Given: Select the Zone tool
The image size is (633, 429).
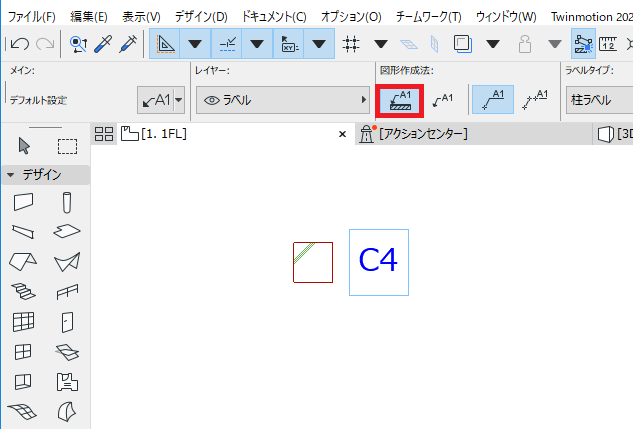Looking at the screenshot, I should click(67, 382).
